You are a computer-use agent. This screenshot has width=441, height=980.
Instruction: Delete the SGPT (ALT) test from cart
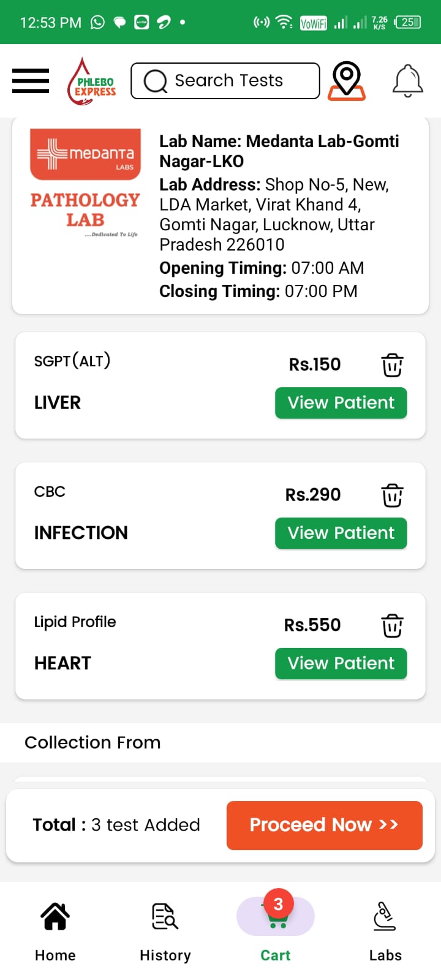coord(392,365)
